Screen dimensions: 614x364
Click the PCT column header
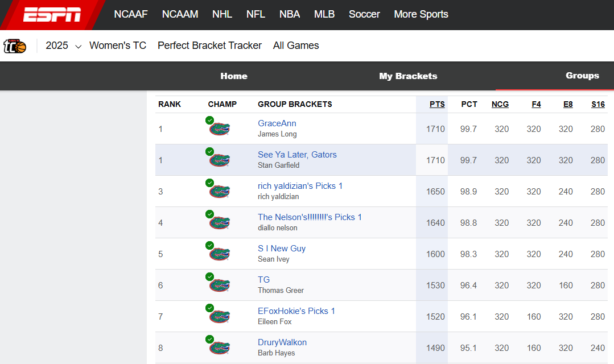pyautogui.click(x=469, y=104)
